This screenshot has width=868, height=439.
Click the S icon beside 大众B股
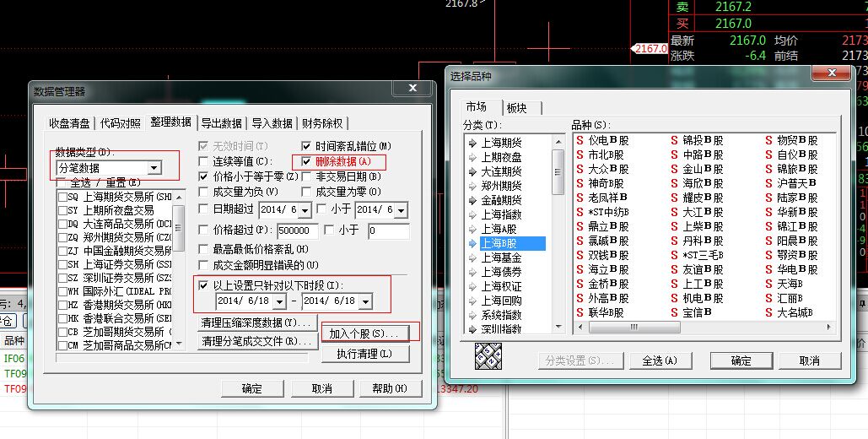(x=580, y=169)
